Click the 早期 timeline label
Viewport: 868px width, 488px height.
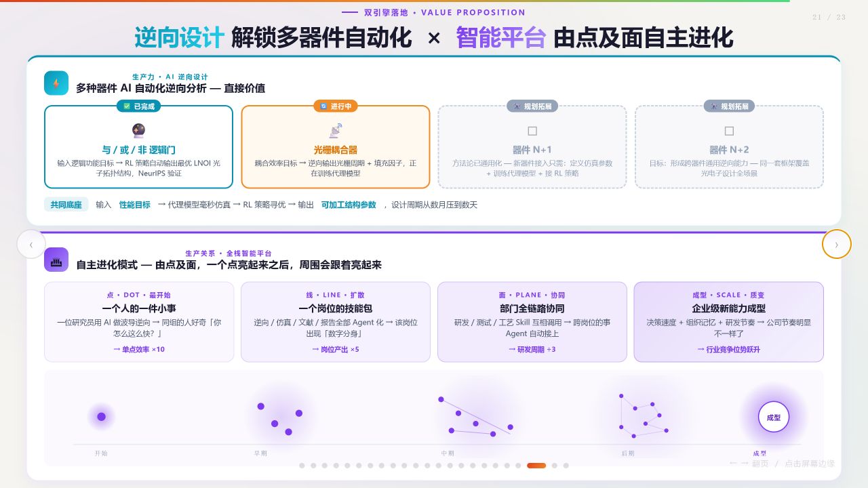[x=261, y=453]
